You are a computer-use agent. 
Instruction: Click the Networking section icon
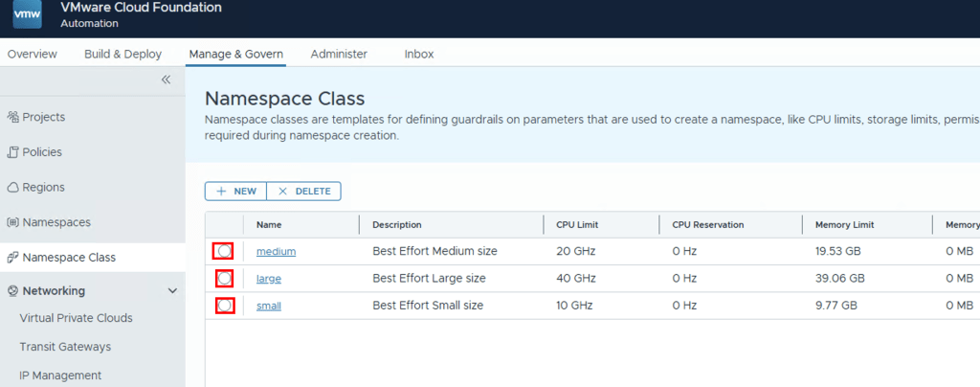click(13, 291)
